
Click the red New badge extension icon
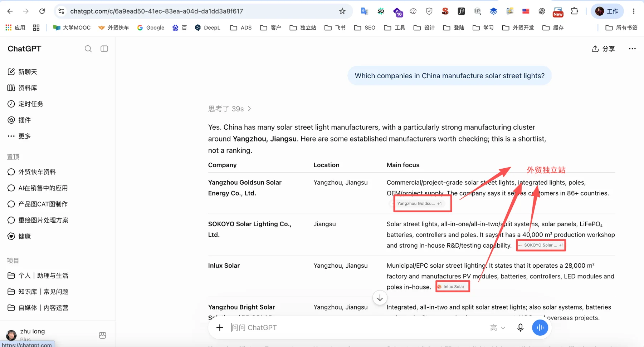558,12
